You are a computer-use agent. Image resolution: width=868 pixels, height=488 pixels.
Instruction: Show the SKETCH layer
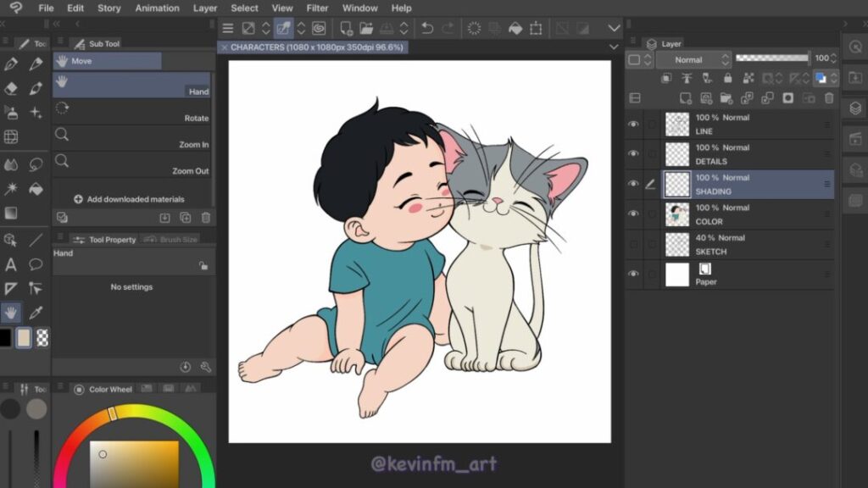point(633,245)
